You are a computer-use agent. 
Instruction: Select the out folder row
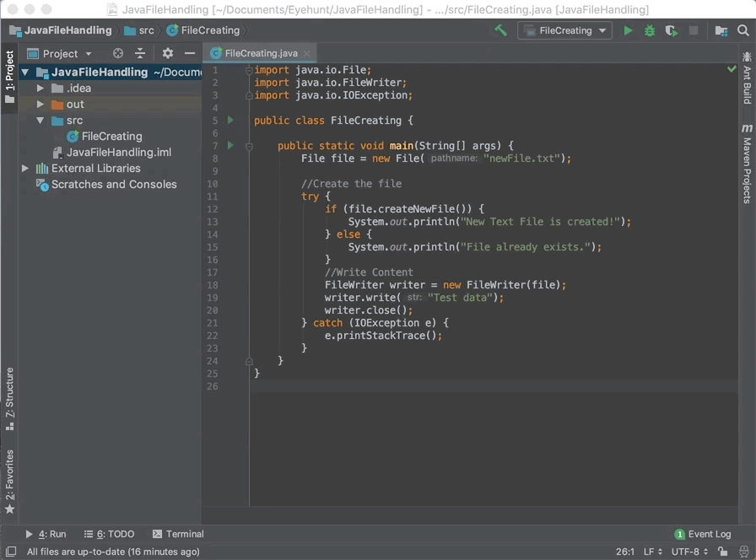(110, 104)
